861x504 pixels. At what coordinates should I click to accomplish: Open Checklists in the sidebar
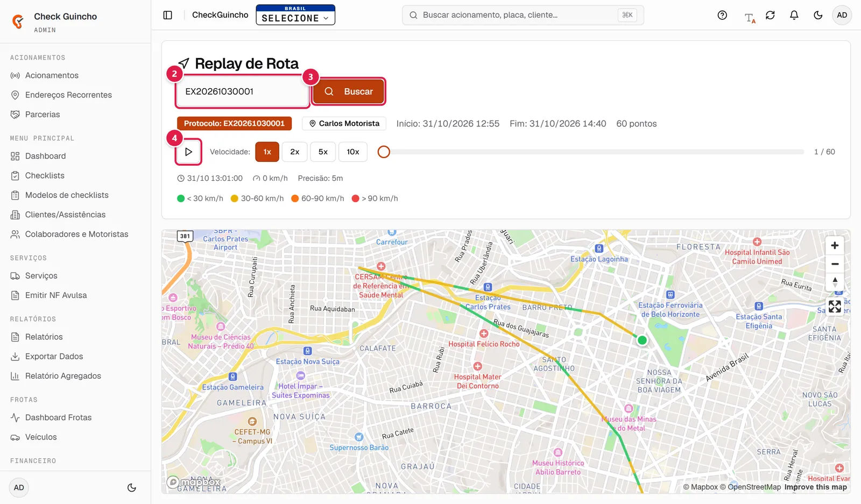(75, 175)
